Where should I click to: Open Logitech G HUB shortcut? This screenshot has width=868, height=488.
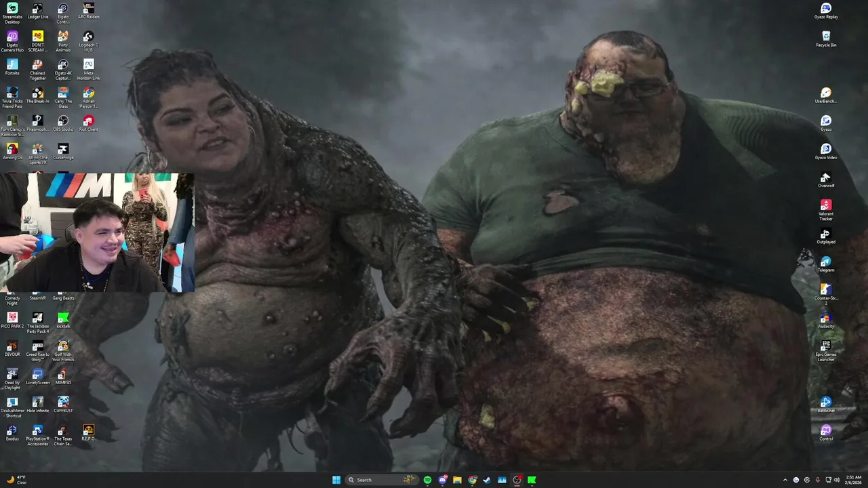(x=88, y=41)
